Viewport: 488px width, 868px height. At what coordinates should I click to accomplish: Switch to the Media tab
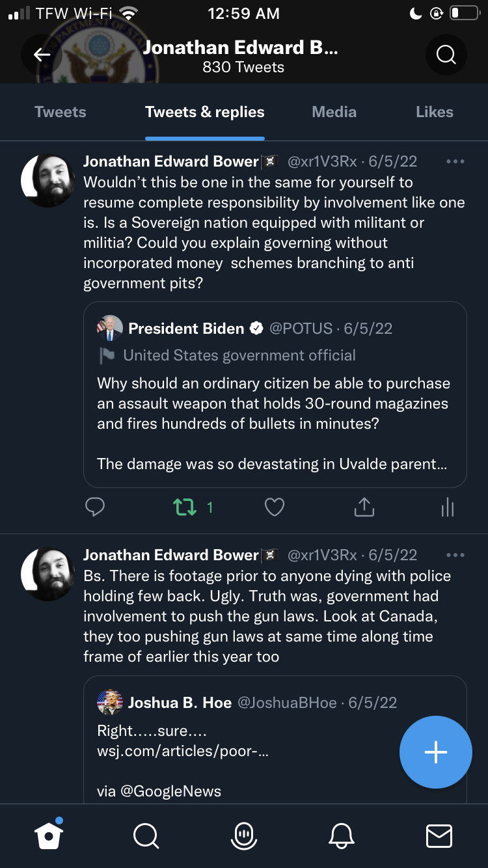(334, 112)
